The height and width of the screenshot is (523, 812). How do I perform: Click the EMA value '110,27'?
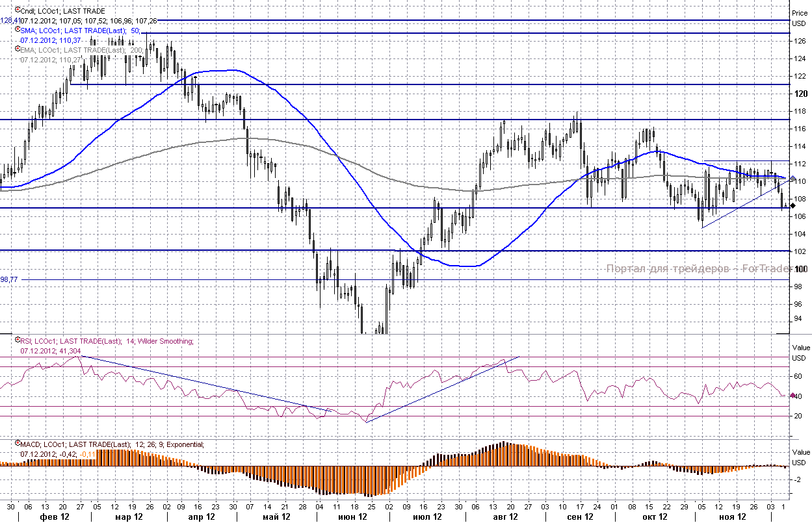coord(70,60)
